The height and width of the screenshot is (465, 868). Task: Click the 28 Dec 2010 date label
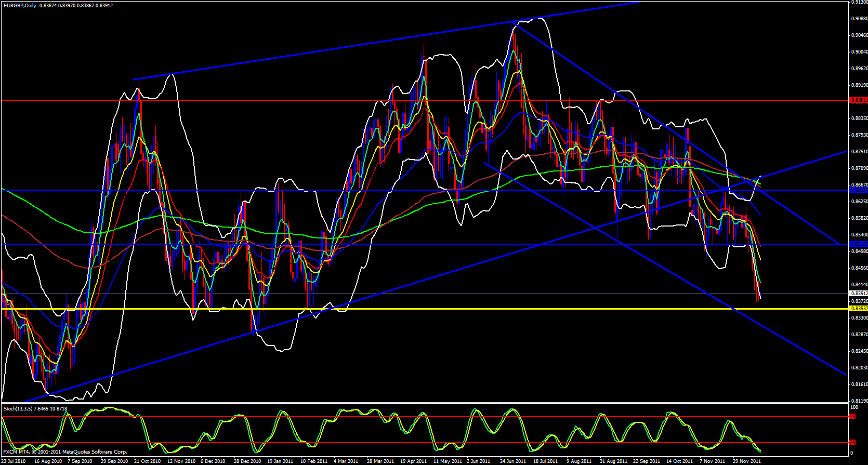(247, 461)
